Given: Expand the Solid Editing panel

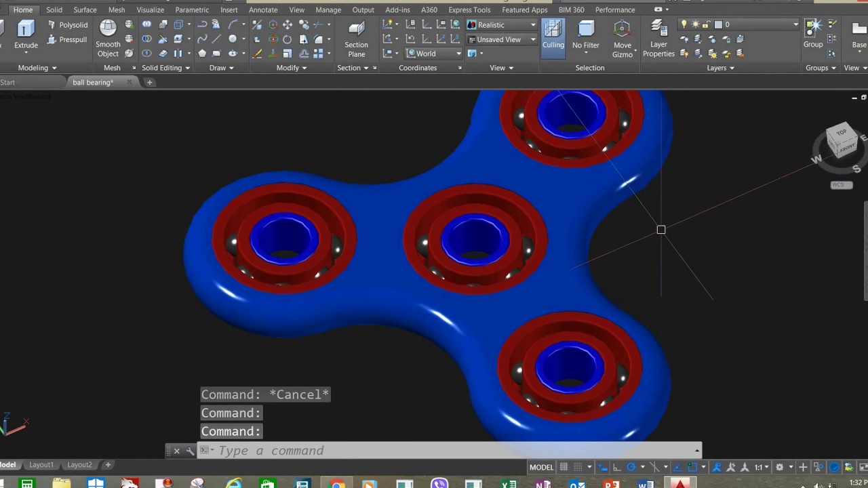Looking at the screenshot, I should 166,68.
